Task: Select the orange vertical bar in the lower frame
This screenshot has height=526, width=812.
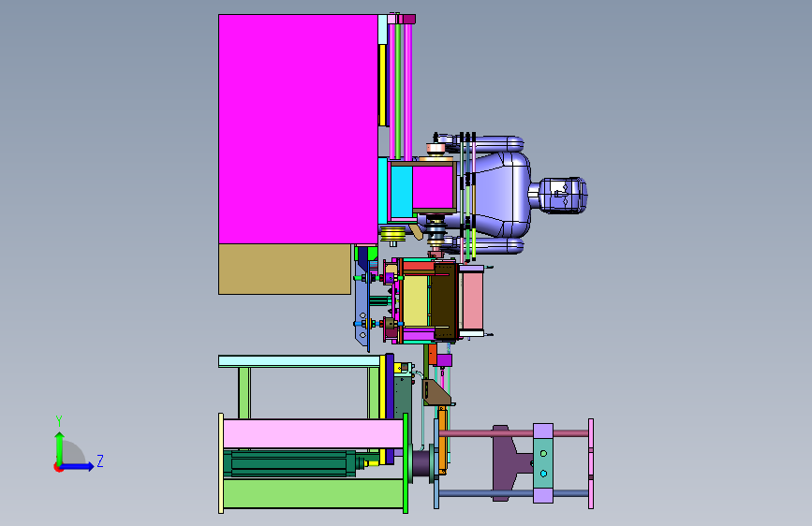Action: pyautogui.click(x=442, y=441)
